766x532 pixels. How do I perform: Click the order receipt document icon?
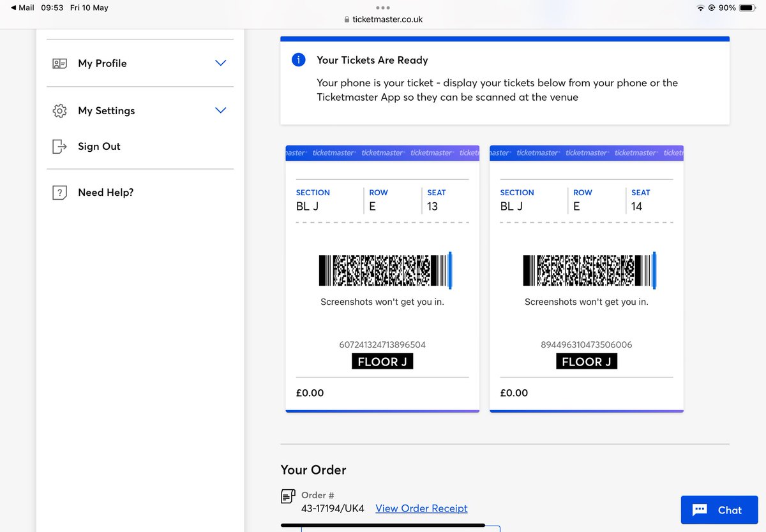[288, 496]
